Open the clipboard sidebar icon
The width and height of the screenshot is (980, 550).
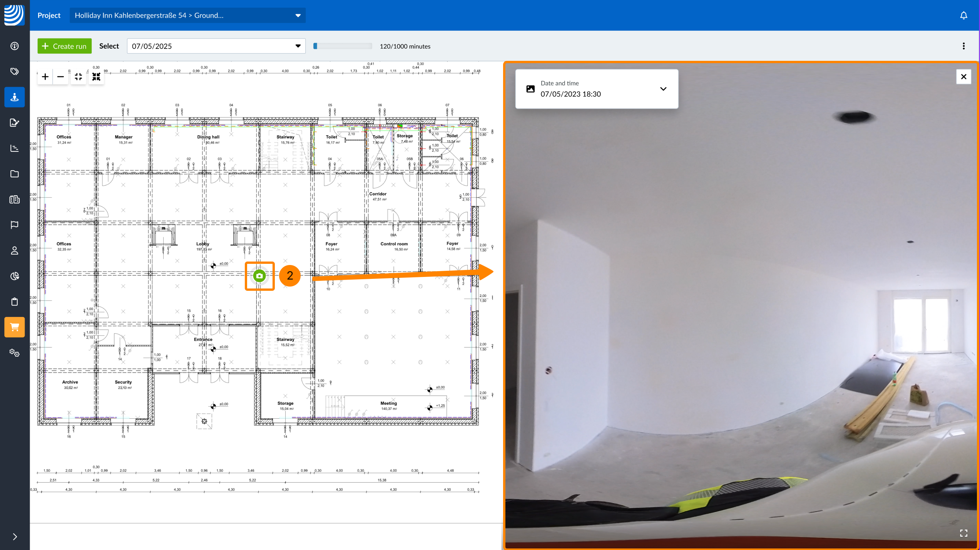click(15, 302)
